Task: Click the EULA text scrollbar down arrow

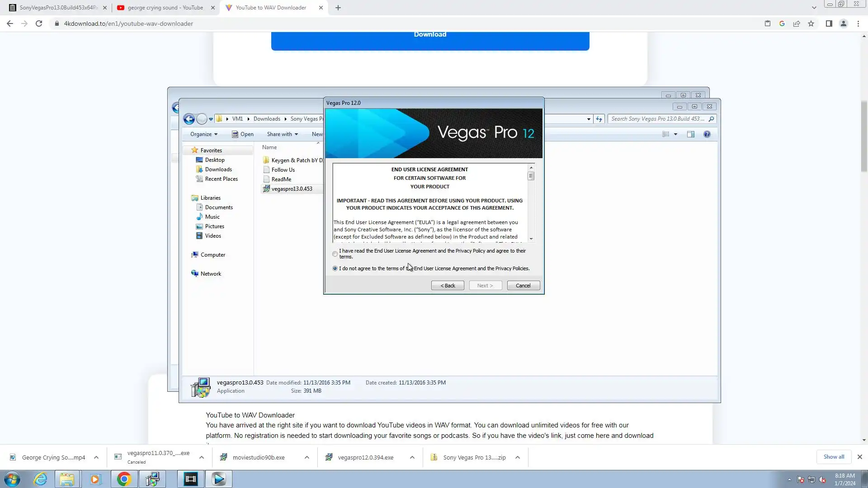Action: coord(531,239)
